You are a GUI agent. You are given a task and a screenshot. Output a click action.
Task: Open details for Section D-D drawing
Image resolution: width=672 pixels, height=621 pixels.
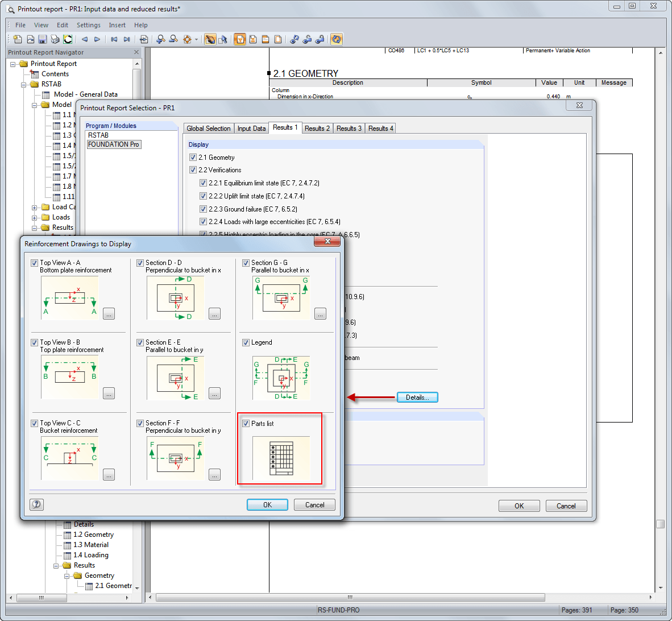(x=215, y=314)
